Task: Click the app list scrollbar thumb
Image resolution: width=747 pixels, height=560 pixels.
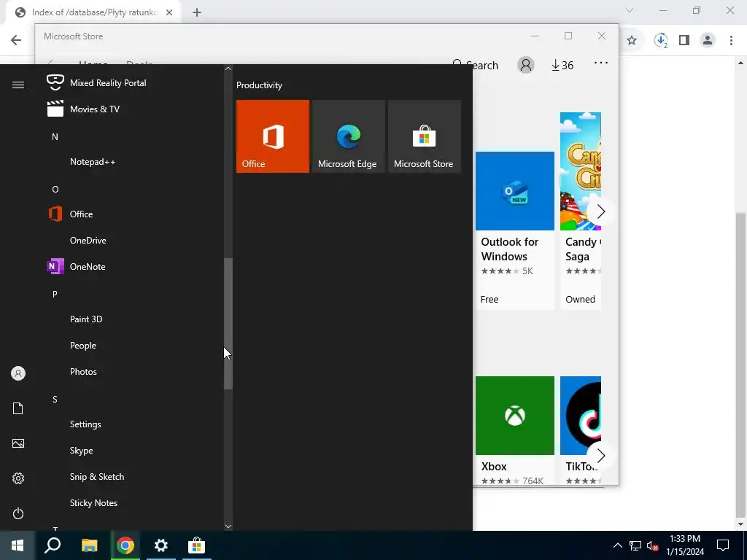Action: point(228,324)
